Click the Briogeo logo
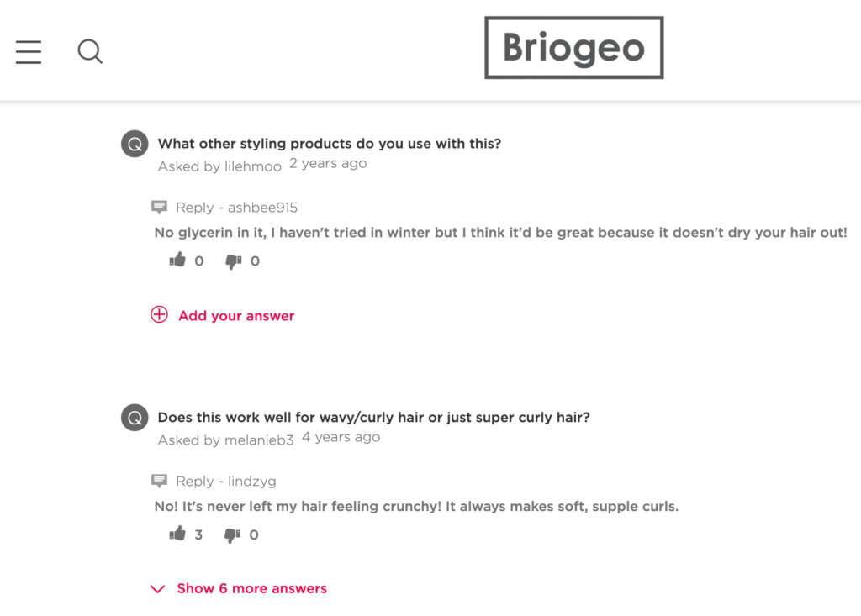This screenshot has height=616, width=861. pos(574,47)
